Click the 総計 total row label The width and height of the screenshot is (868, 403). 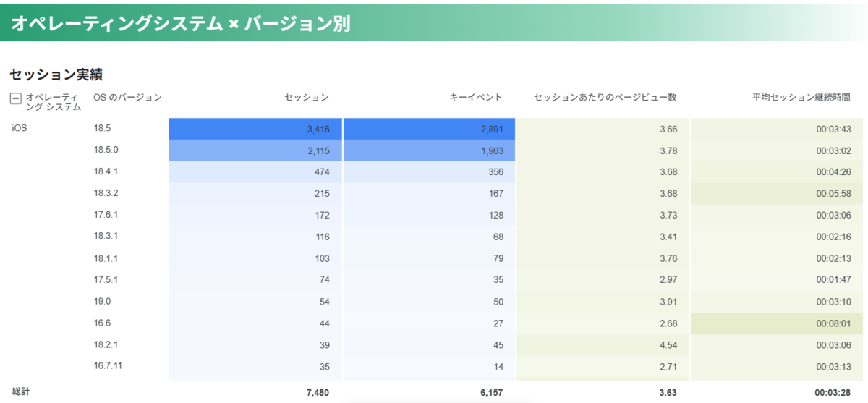[20, 391]
